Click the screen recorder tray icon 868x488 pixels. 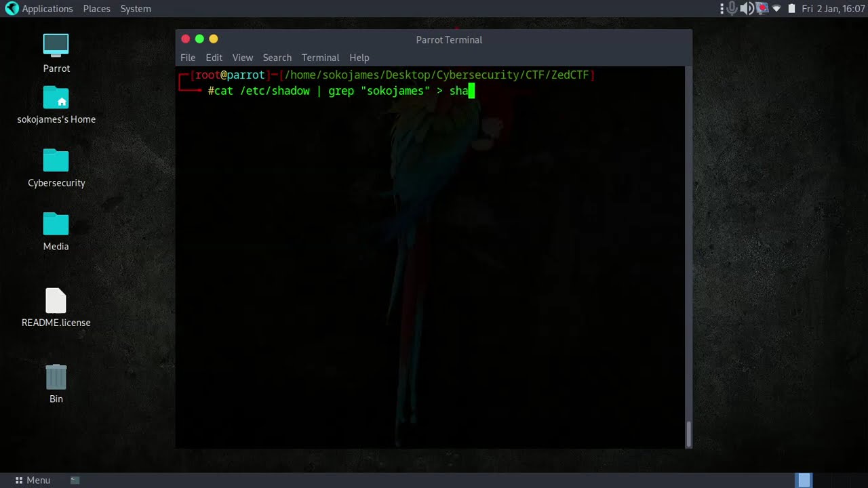click(762, 8)
